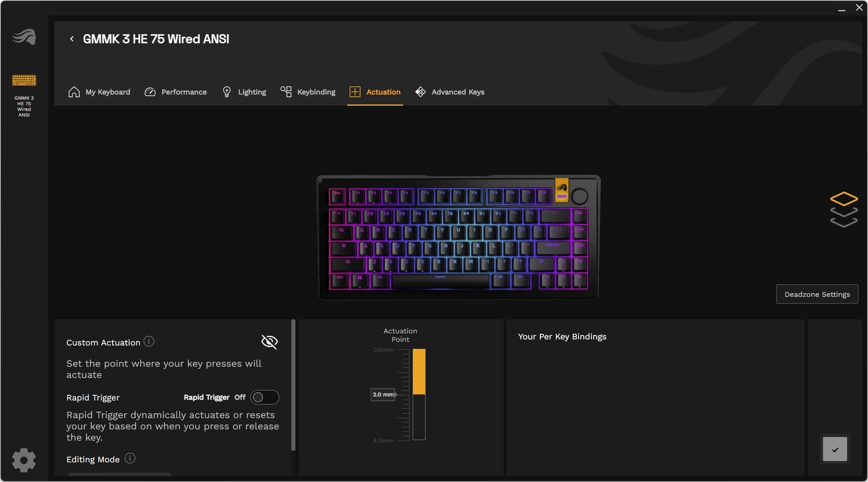Go to My Keyboard tab

[99, 92]
